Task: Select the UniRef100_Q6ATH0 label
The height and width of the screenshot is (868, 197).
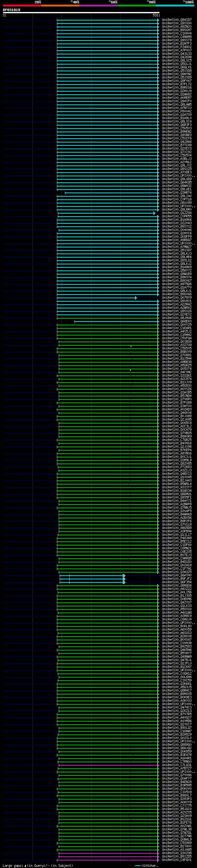Action: 176,575
